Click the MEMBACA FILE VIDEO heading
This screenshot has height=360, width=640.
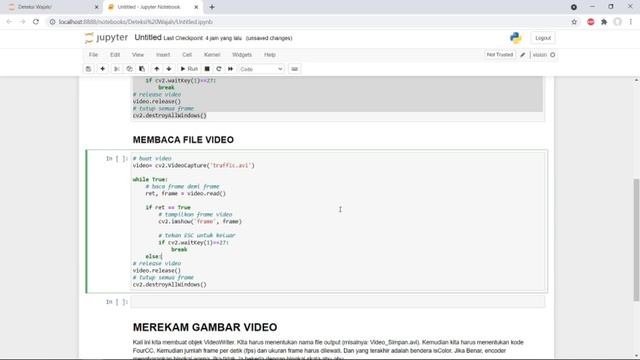click(183, 140)
